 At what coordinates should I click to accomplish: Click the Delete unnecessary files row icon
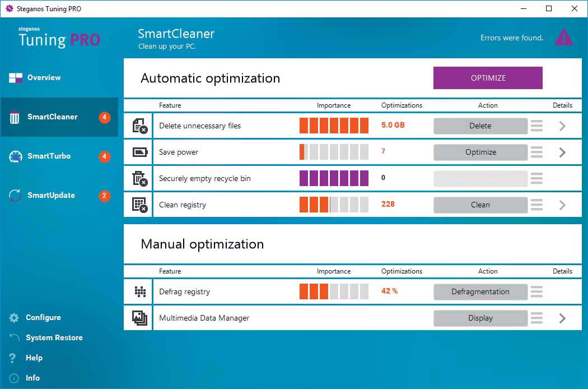[x=140, y=126]
